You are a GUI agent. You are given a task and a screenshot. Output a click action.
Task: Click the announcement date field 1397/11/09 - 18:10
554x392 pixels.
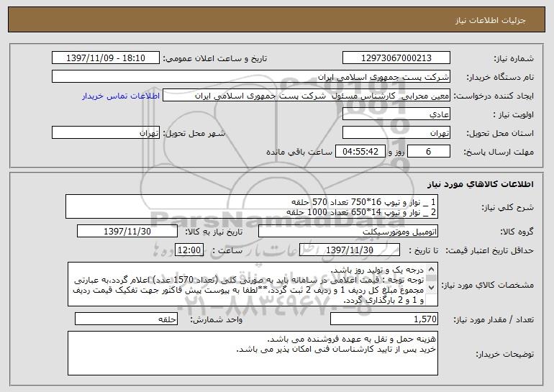tap(106, 58)
